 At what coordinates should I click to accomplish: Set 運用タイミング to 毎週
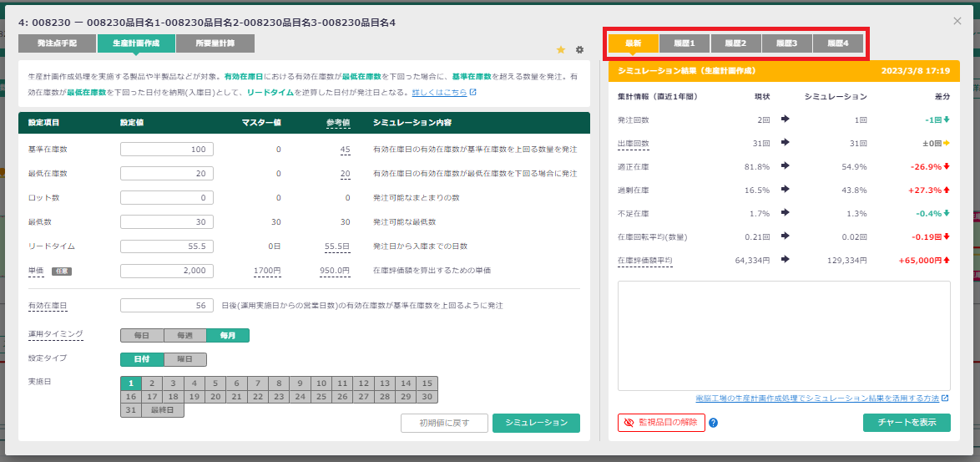point(185,335)
